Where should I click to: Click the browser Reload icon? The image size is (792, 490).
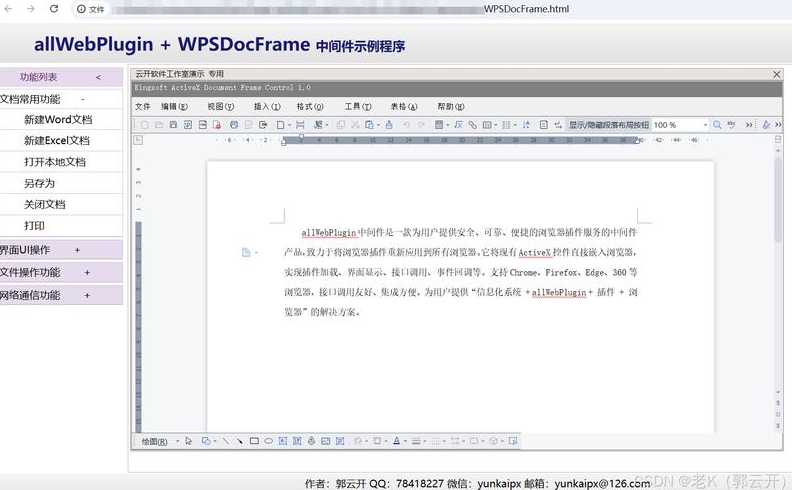[x=54, y=9]
